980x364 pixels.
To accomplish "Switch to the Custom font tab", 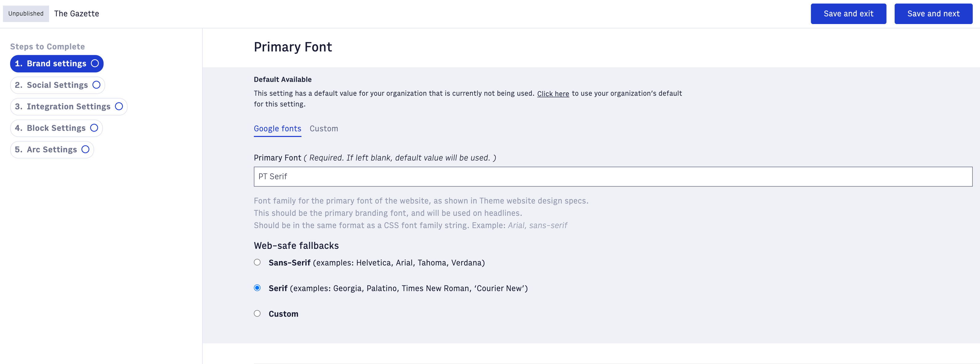I will point(323,129).
